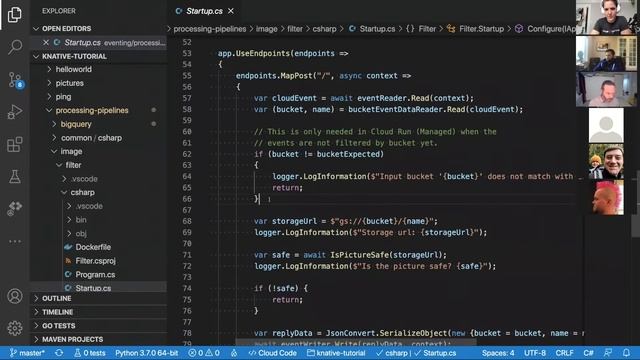Close the Startup.cs editor tab
Screen dimensions: 640x360
[231, 11]
